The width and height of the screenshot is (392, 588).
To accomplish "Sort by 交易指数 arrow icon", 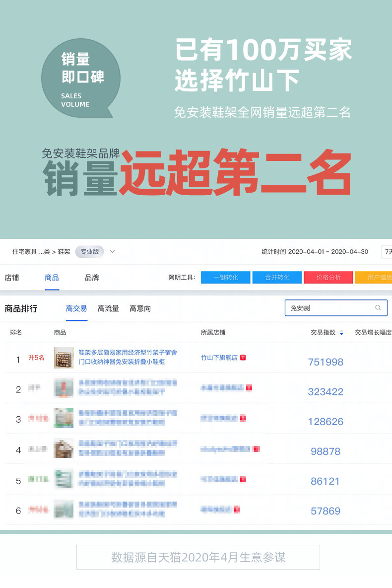I will [341, 333].
